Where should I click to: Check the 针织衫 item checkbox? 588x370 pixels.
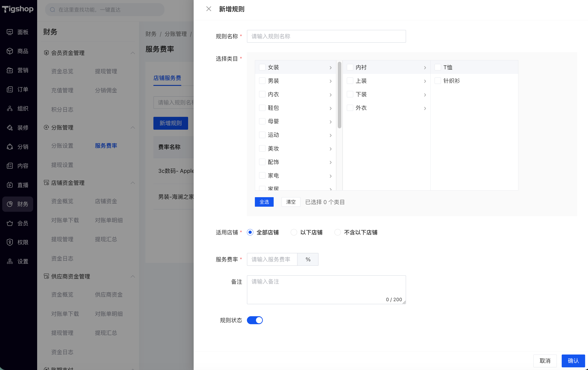tap(438, 81)
